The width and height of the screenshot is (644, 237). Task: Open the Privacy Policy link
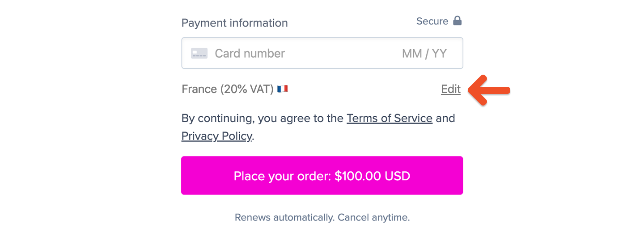click(x=216, y=136)
